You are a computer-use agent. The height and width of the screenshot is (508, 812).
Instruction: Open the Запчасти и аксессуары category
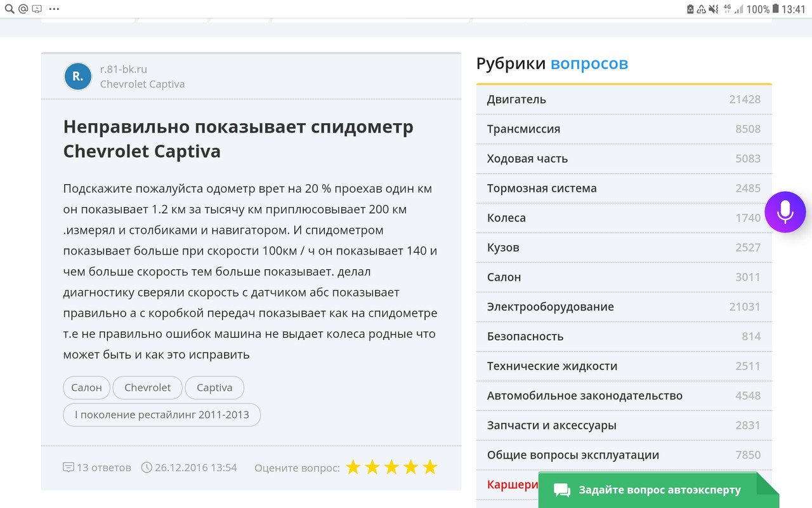pyautogui.click(x=624, y=425)
